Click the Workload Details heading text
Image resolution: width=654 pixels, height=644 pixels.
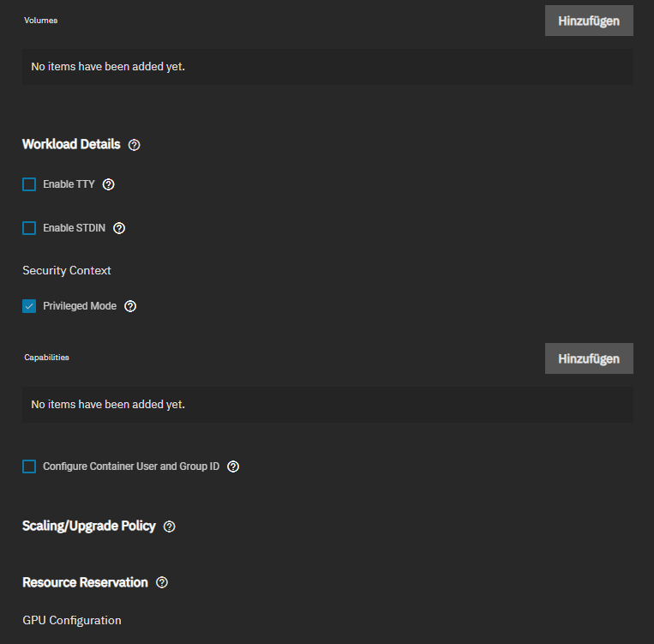coord(71,144)
